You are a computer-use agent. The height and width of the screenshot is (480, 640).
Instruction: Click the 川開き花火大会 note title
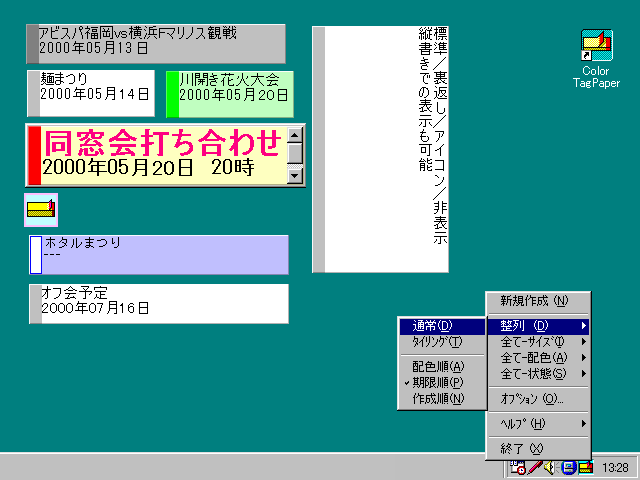coord(229,79)
